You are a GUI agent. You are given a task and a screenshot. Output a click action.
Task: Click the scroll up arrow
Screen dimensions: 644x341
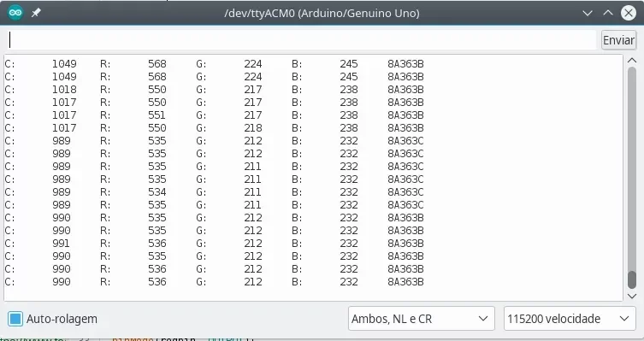pos(632,61)
